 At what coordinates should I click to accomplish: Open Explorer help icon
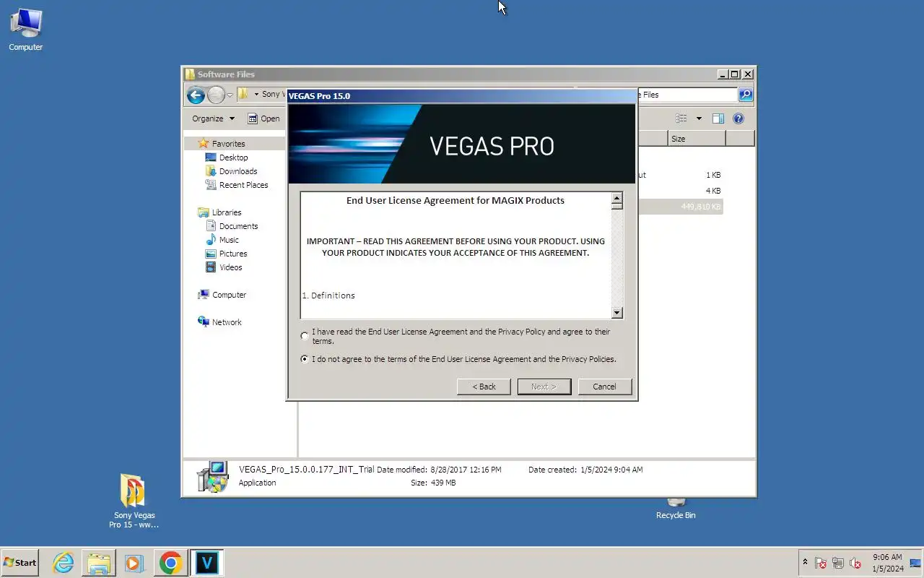tap(738, 118)
